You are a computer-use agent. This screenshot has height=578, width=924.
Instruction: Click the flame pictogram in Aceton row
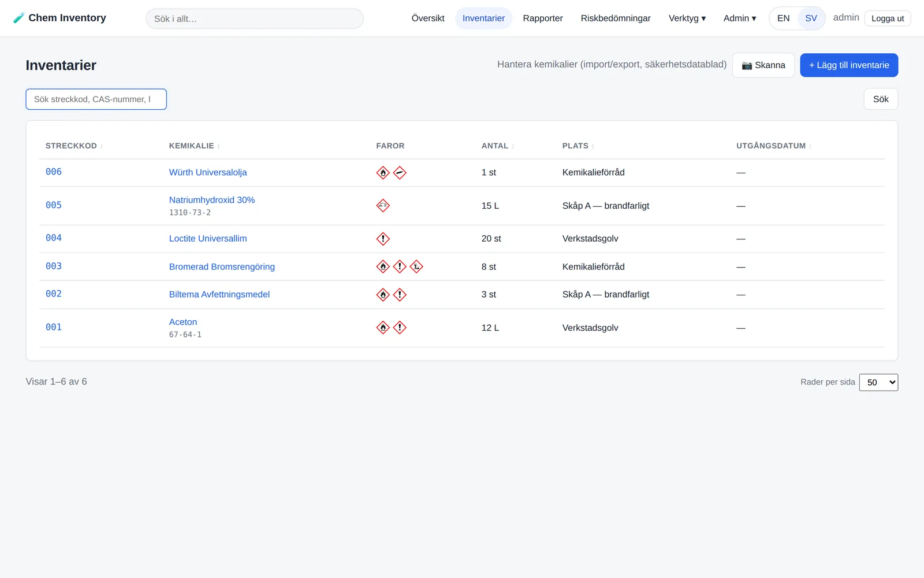click(x=383, y=328)
